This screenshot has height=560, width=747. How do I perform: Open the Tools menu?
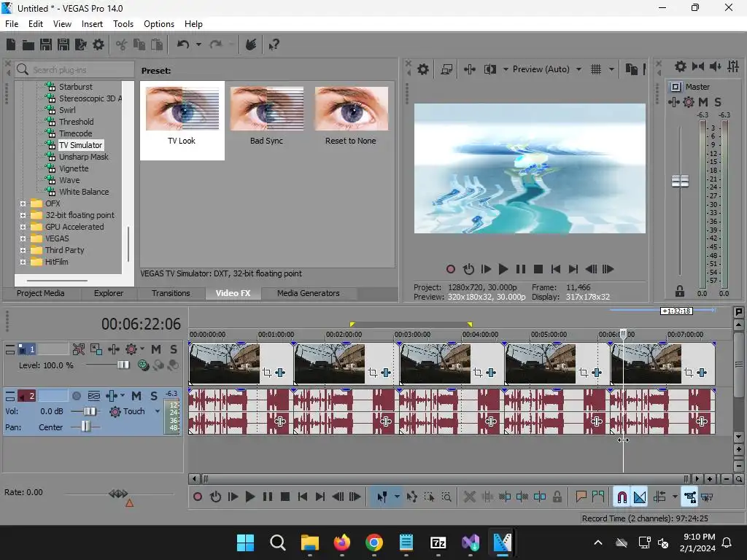tap(123, 24)
